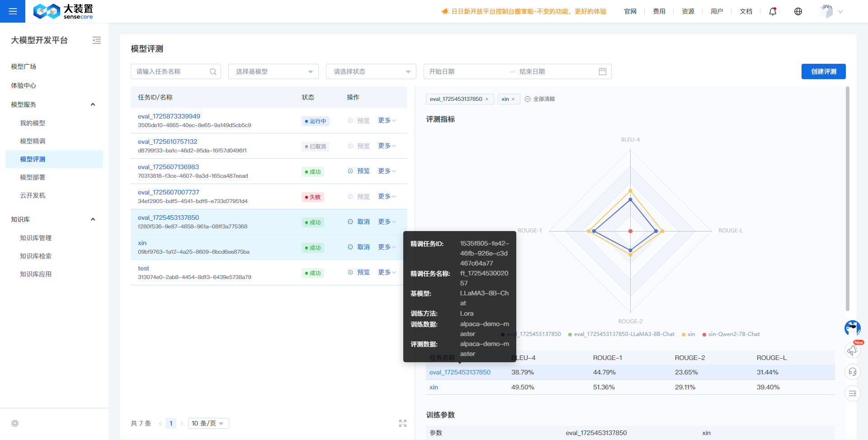The width and height of the screenshot is (868, 440).
Task: Open the base model dropdown (选择基模型)
Action: tap(274, 71)
